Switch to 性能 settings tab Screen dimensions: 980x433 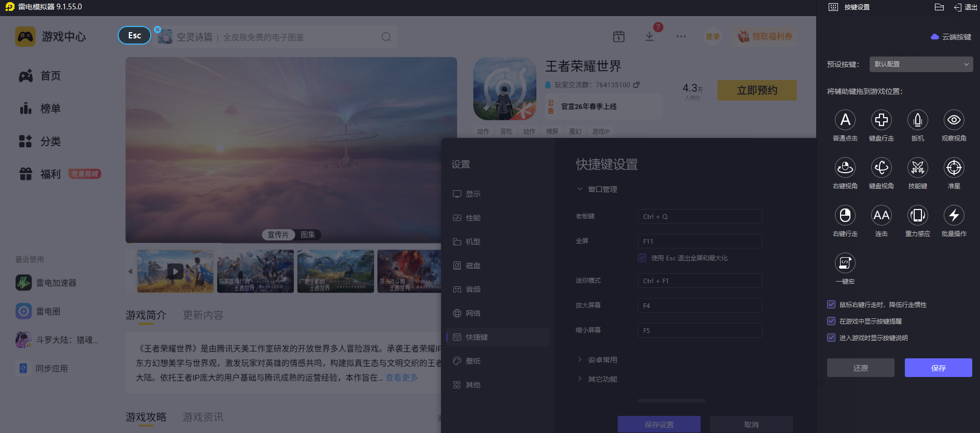coord(498,218)
